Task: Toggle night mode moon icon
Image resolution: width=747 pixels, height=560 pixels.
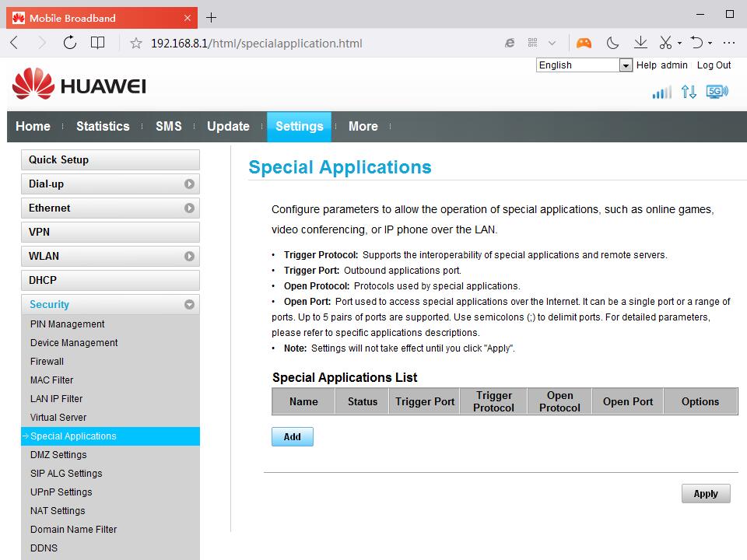Action: pyautogui.click(x=612, y=43)
